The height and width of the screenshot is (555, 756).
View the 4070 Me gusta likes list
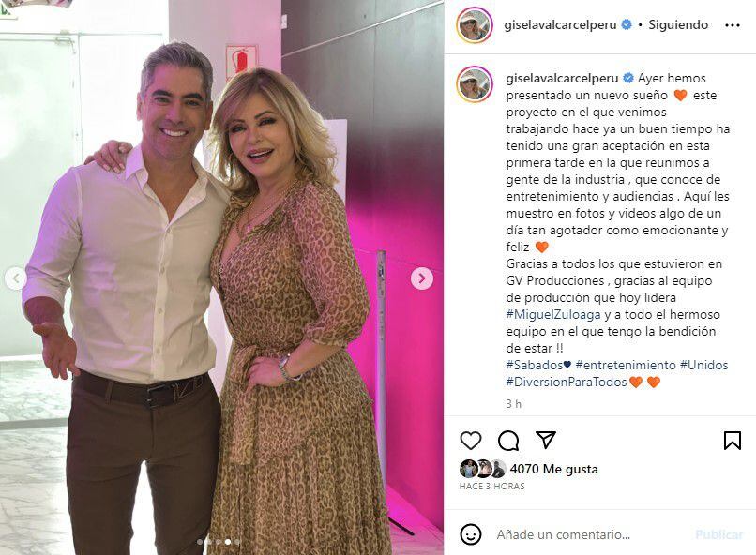click(x=553, y=469)
